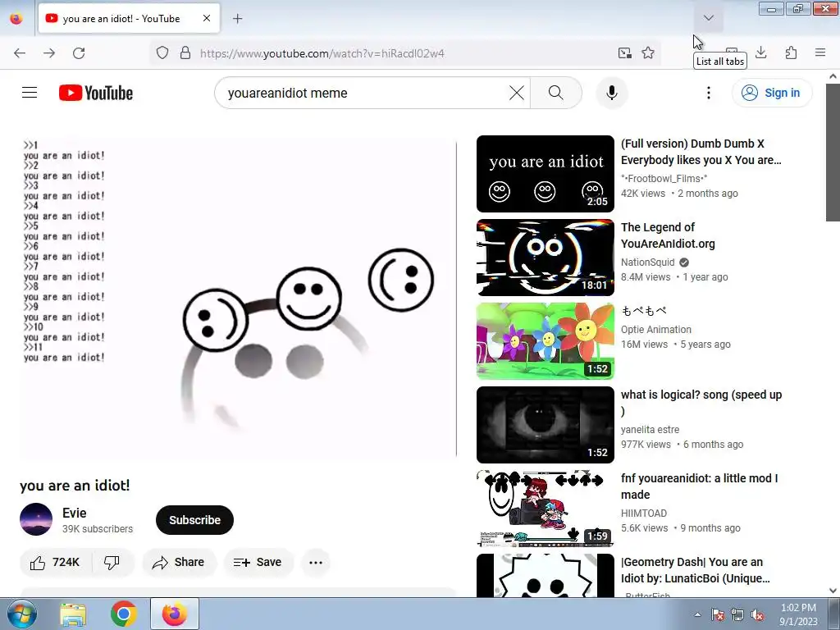Go to YouTube home via logo
Screen dimensions: 840x630
tap(96, 93)
